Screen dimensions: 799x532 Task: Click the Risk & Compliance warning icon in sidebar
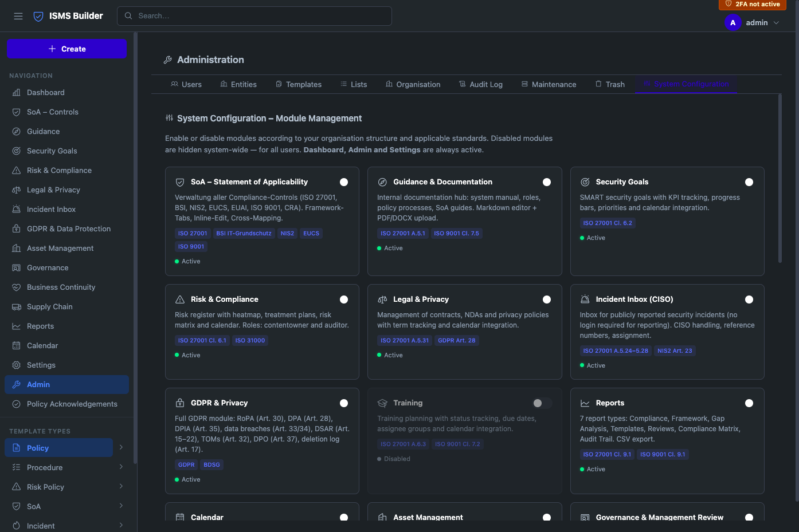17,170
